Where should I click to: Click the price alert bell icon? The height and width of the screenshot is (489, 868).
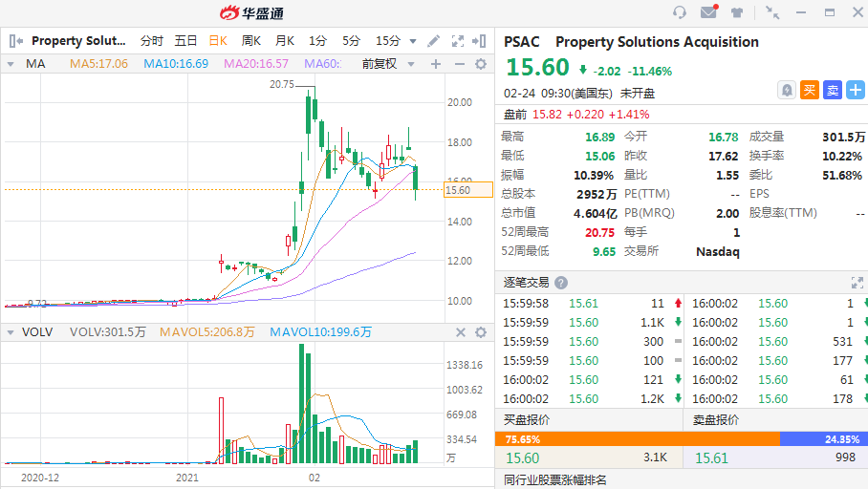(x=786, y=90)
